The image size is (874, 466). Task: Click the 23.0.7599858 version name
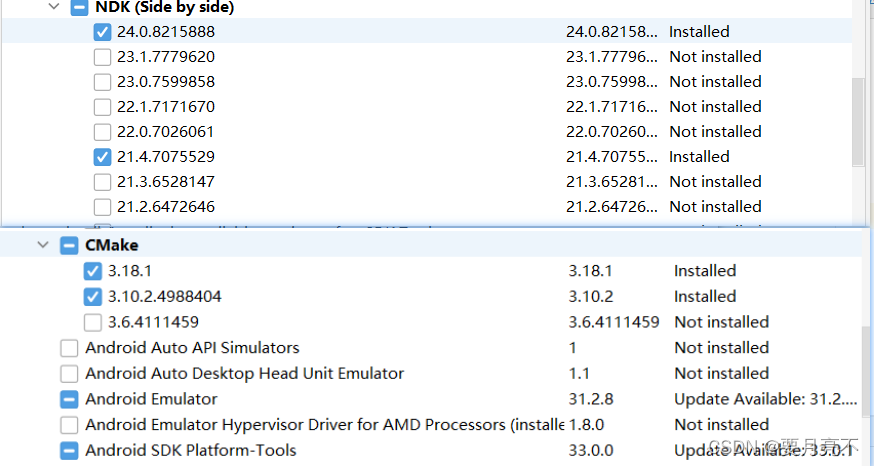click(166, 82)
